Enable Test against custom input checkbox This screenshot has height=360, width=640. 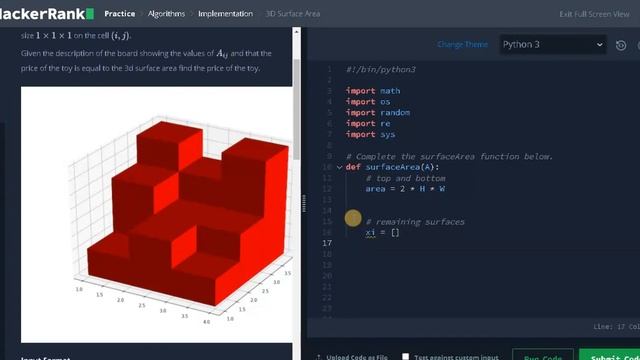click(x=405, y=357)
